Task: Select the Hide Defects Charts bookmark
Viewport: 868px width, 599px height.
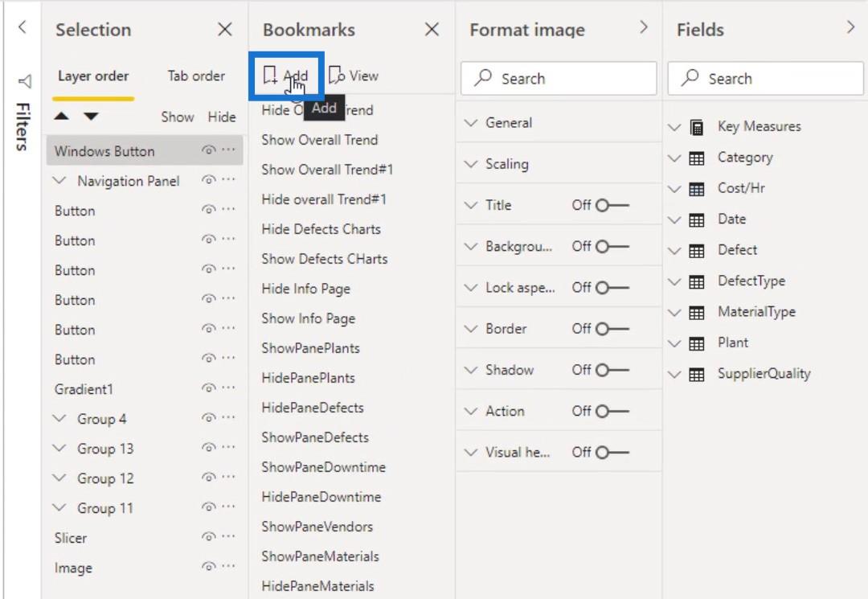Action: coord(321,229)
